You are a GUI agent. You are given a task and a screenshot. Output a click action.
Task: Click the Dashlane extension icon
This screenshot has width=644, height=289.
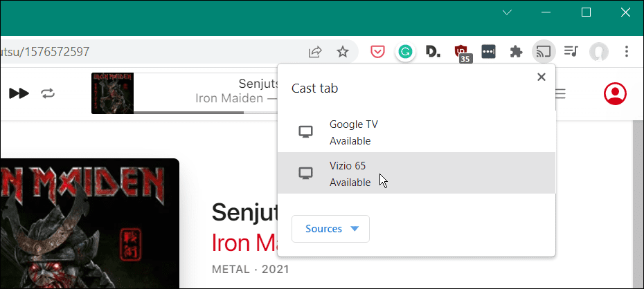click(x=433, y=52)
